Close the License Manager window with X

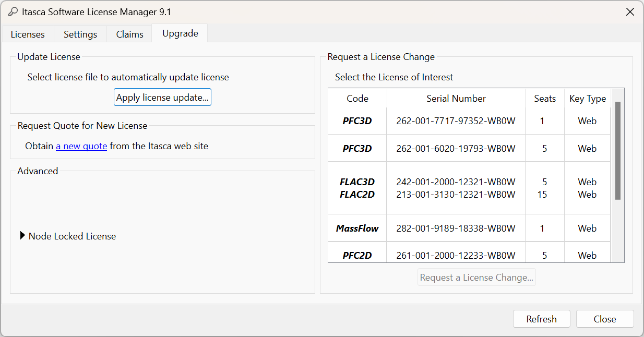coord(630,12)
